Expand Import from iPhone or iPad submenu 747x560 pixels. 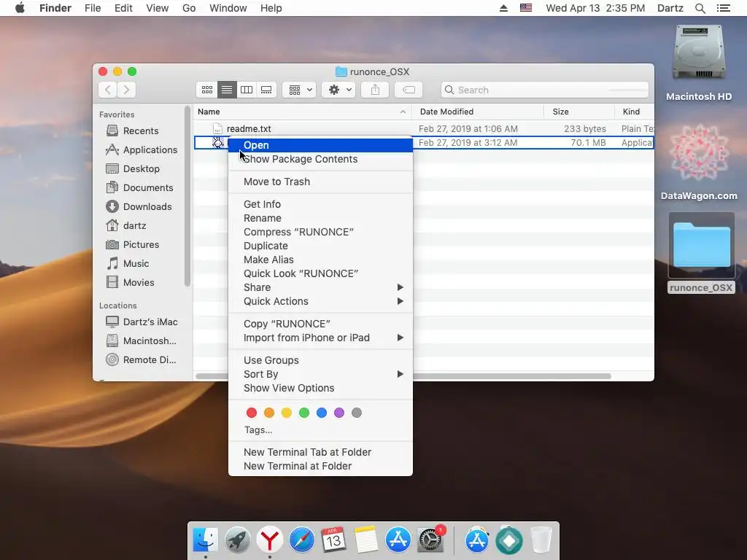321,338
